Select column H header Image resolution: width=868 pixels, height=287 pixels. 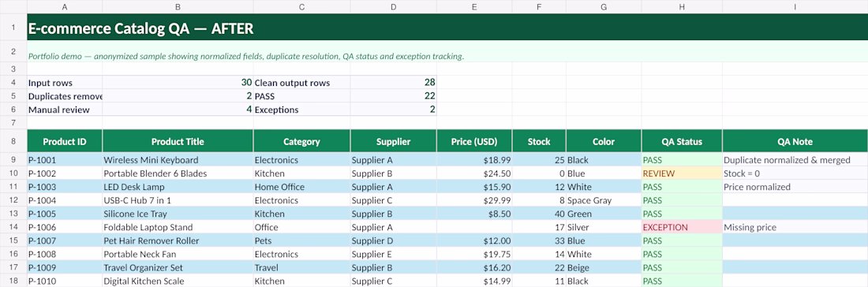(x=682, y=6)
